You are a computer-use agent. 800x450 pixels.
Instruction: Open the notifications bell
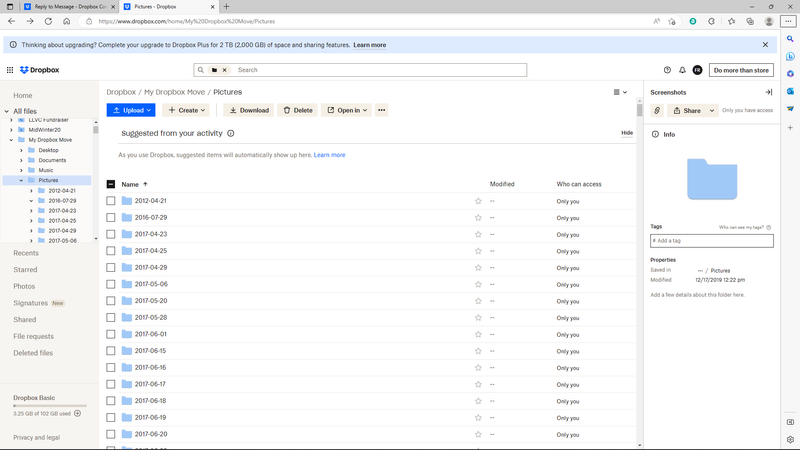coord(682,70)
